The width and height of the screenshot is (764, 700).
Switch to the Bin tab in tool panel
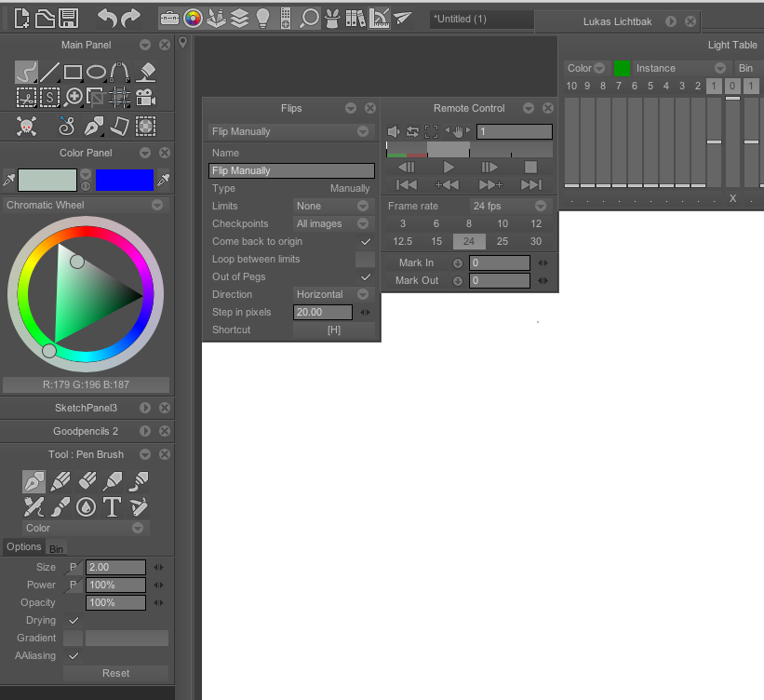tap(56, 549)
